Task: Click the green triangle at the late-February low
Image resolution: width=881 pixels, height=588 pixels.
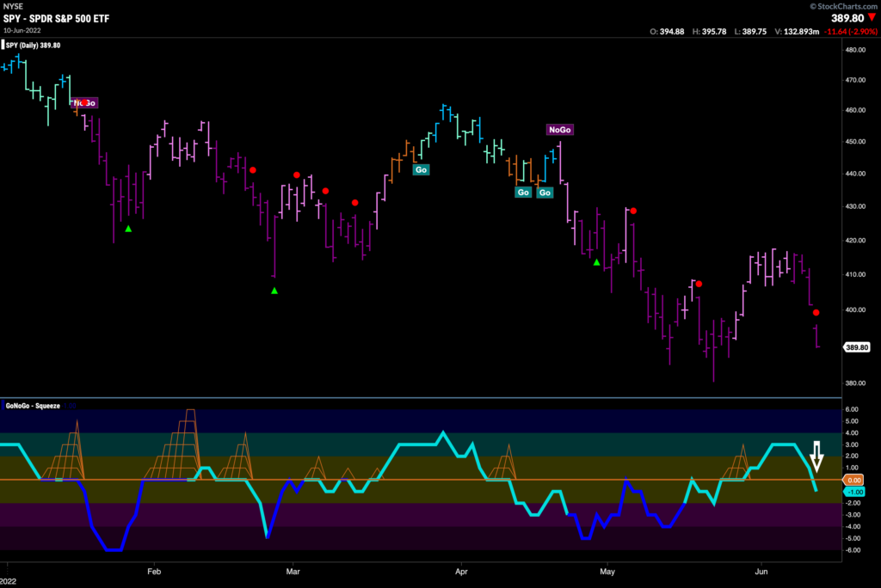Action: coord(274,291)
